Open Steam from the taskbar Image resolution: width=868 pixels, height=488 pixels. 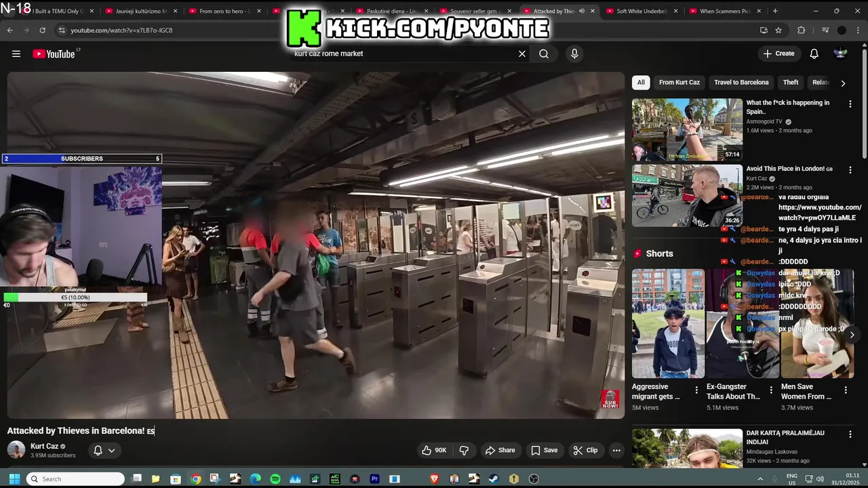click(494, 479)
